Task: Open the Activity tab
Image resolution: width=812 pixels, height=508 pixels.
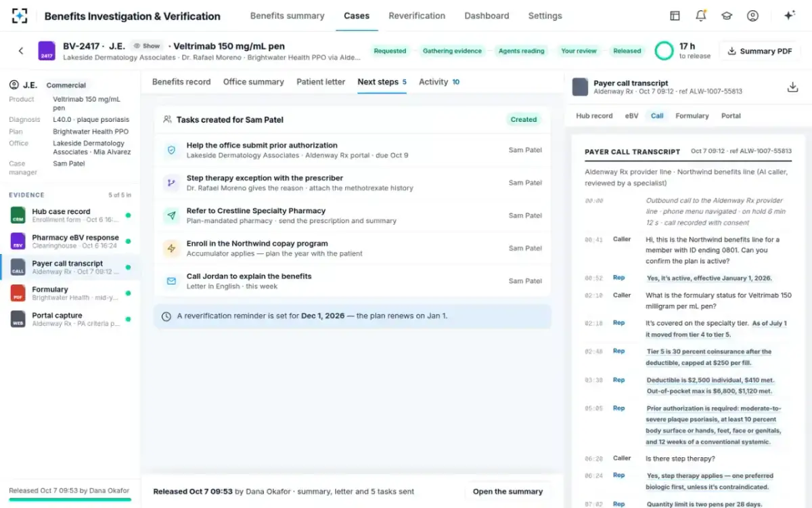Action: coord(439,82)
